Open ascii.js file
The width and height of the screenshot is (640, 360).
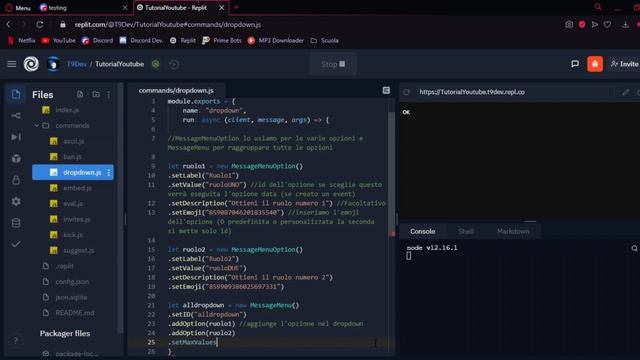pyautogui.click(x=73, y=141)
